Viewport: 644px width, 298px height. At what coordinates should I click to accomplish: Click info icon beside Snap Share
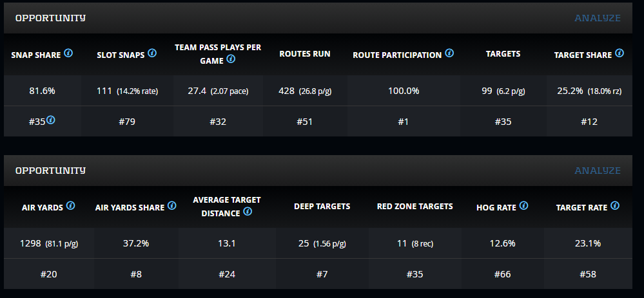pyautogui.click(x=68, y=53)
